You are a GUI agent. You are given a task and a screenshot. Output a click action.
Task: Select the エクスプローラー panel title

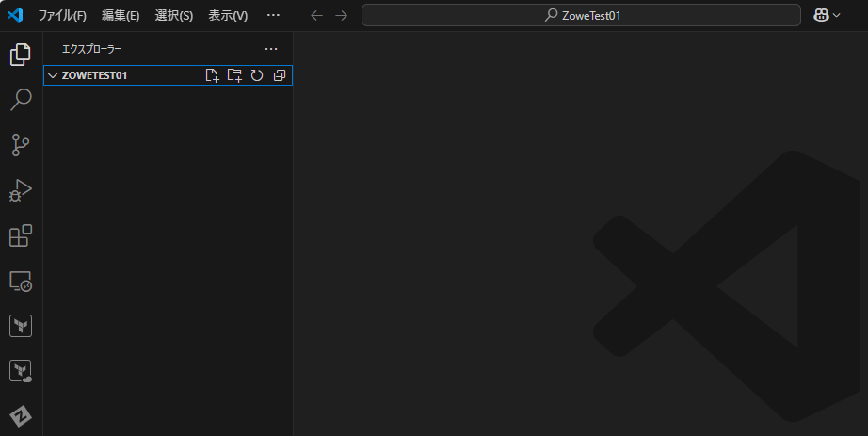91,49
